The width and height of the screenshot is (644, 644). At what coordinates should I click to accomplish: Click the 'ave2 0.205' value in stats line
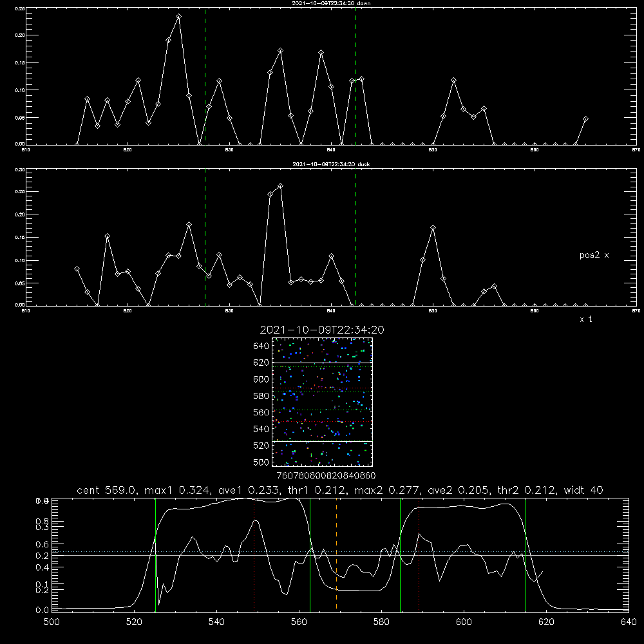tap(459, 490)
